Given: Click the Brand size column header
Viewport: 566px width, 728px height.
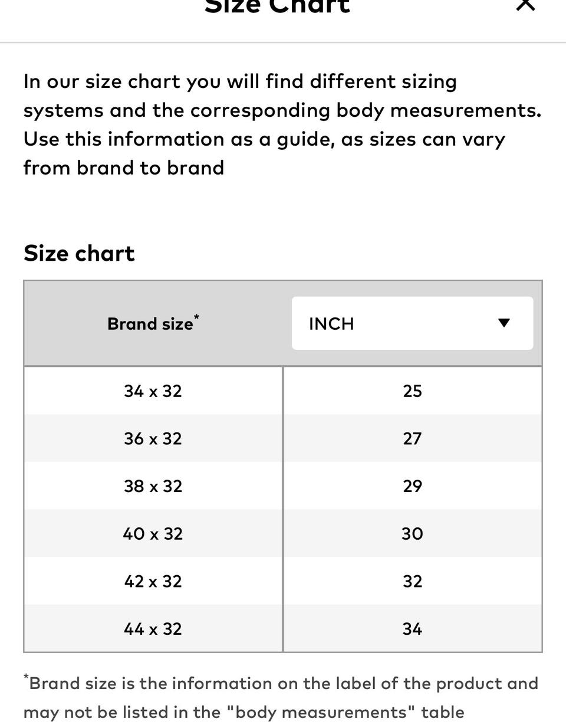Looking at the screenshot, I should [x=153, y=323].
